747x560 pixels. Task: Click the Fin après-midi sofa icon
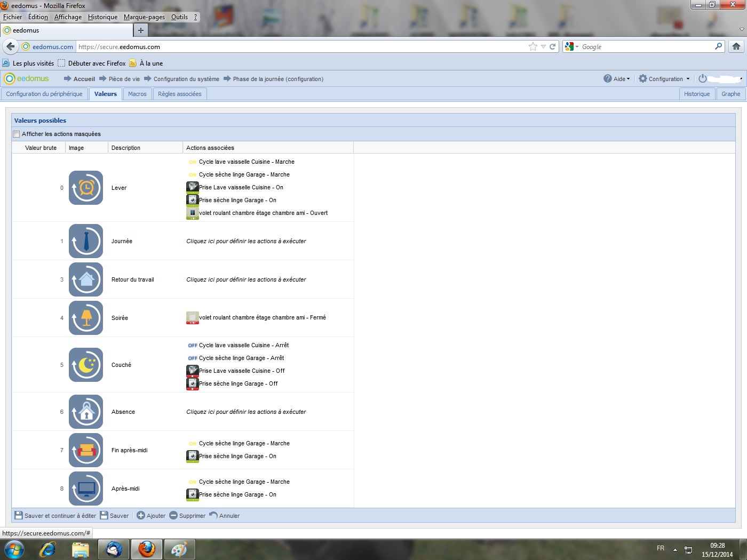click(86, 450)
